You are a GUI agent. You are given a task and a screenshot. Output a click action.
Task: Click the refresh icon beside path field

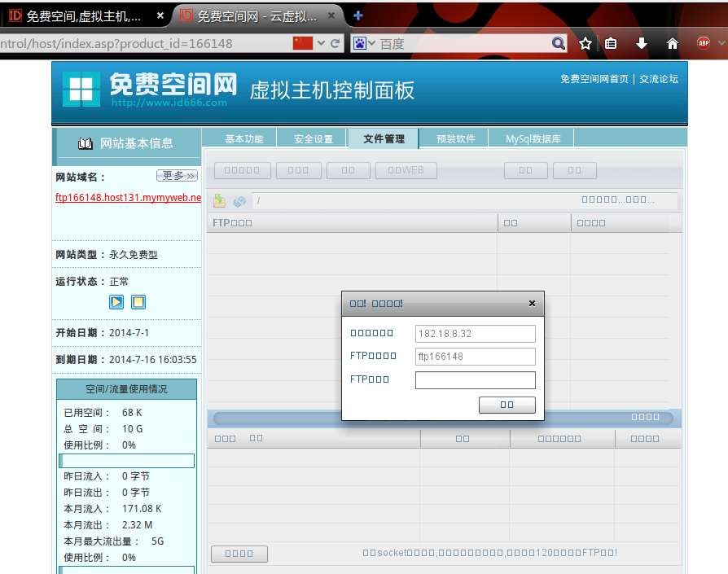(239, 201)
